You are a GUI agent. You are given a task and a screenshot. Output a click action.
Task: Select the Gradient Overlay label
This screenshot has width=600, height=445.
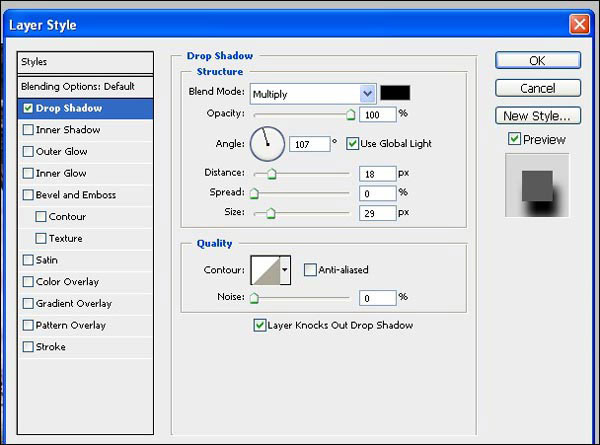click(74, 304)
